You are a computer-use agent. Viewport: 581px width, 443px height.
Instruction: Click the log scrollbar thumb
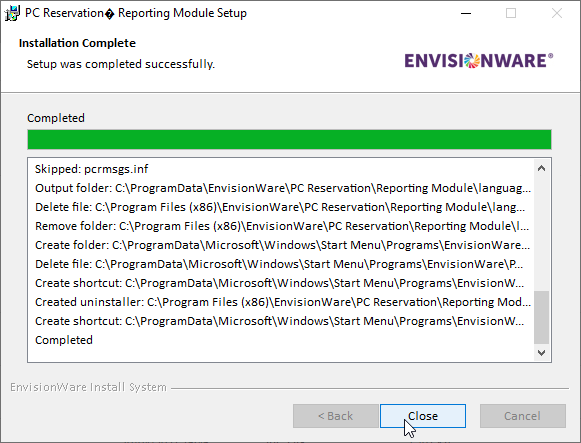coord(541,317)
